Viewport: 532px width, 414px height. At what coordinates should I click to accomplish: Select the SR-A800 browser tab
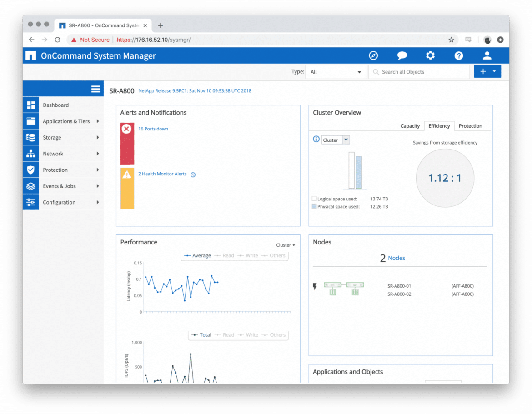(x=104, y=25)
